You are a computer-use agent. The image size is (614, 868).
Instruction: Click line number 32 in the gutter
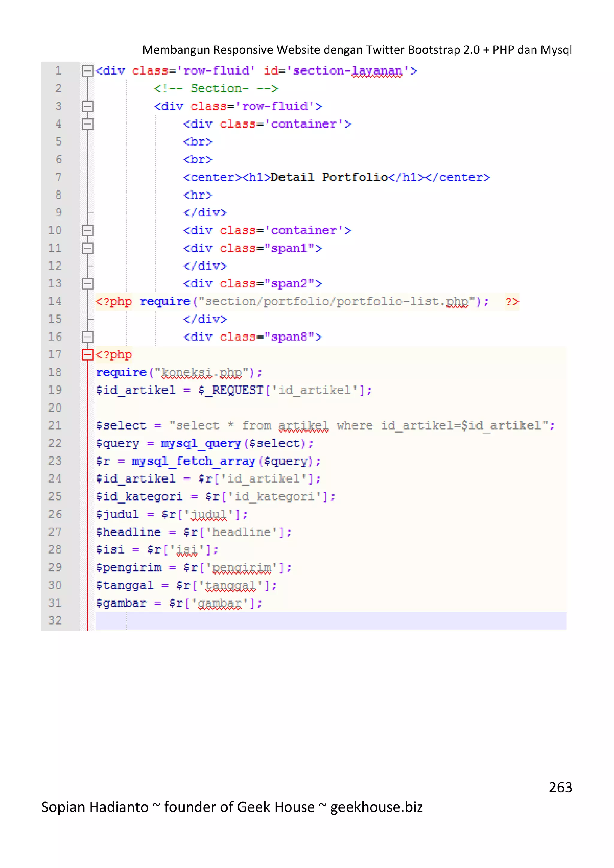point(55,620)
